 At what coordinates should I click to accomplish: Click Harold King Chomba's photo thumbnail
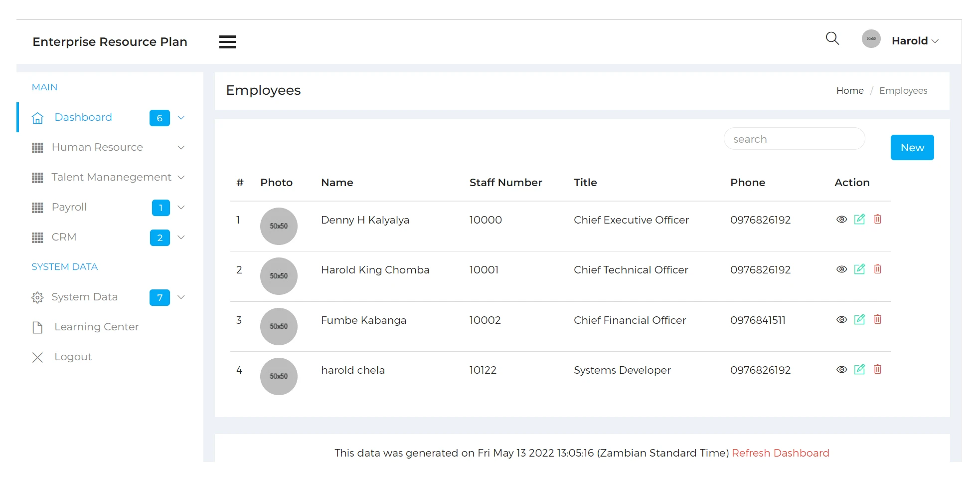(279, 276)
